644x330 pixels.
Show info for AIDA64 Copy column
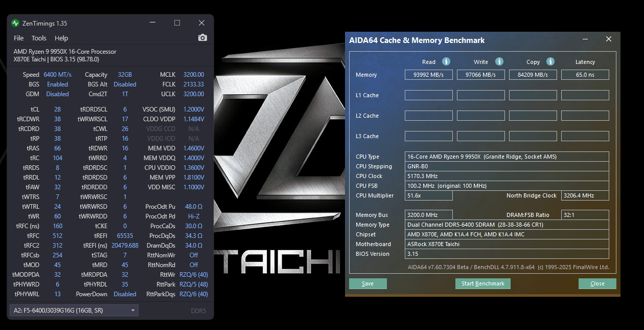(x=550, y=61)
